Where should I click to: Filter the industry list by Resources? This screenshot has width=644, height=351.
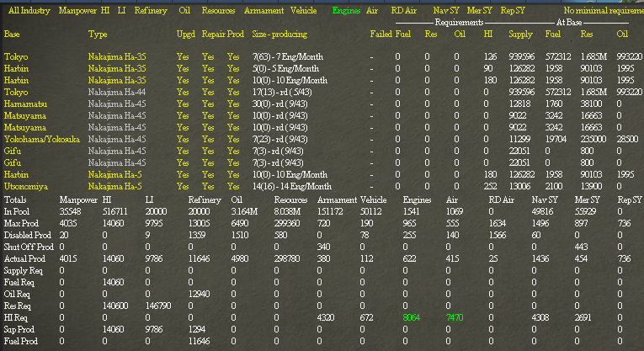coord(218,11)
